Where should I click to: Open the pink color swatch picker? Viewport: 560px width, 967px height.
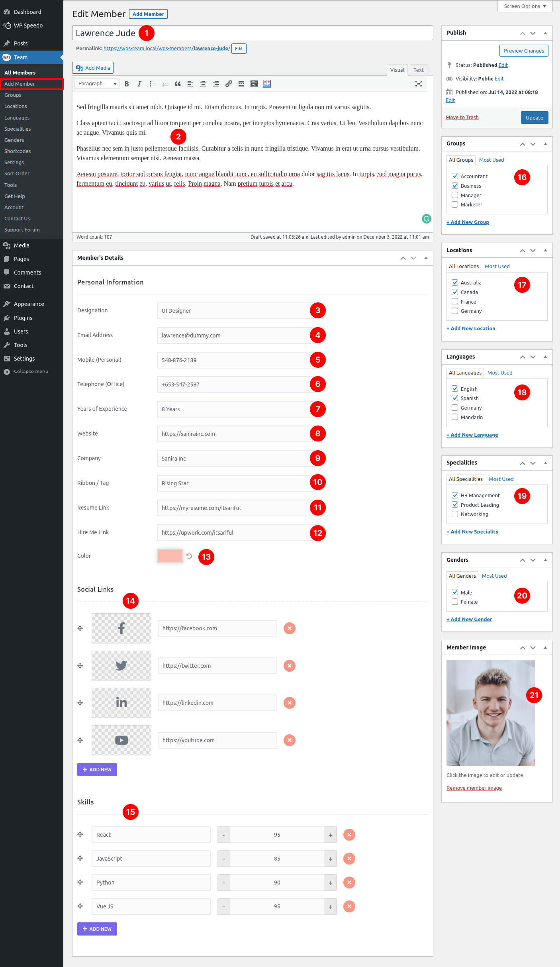[170, 556]
